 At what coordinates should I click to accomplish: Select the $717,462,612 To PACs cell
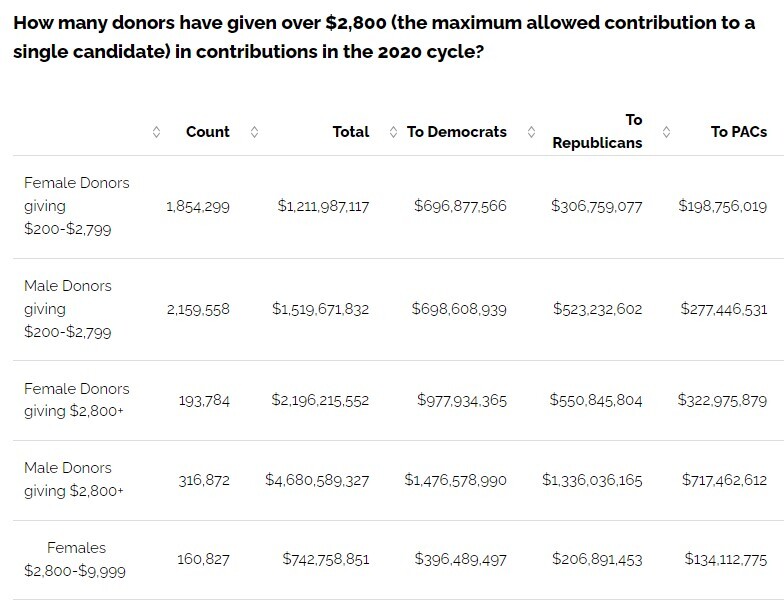(725, 481)
